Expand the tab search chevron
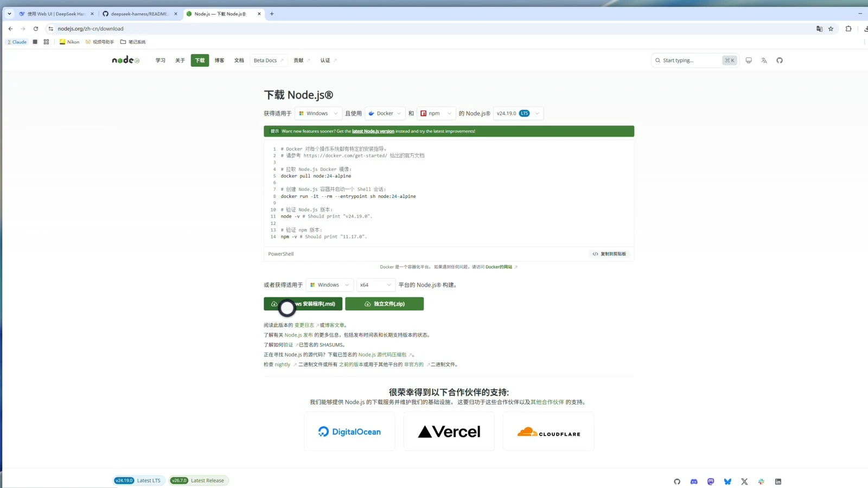 (9, 14)
